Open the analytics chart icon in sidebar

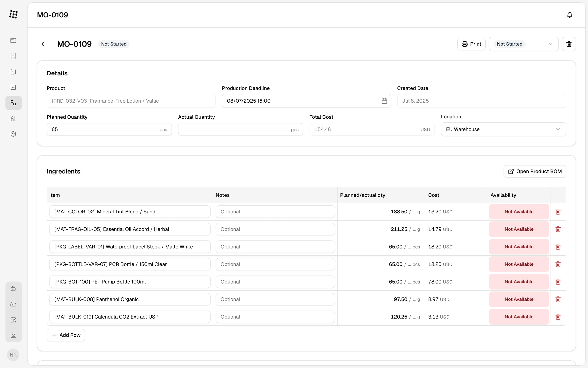(x=13, y=335)
